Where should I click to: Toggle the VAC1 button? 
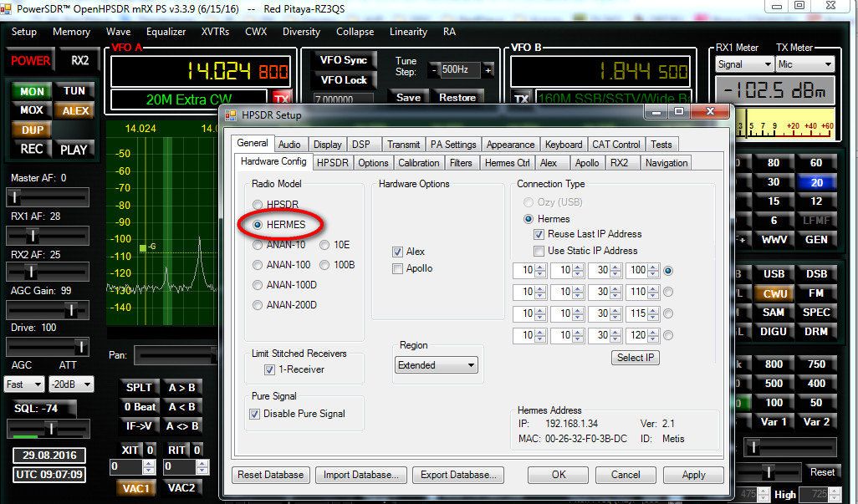(x=135, y=488)
